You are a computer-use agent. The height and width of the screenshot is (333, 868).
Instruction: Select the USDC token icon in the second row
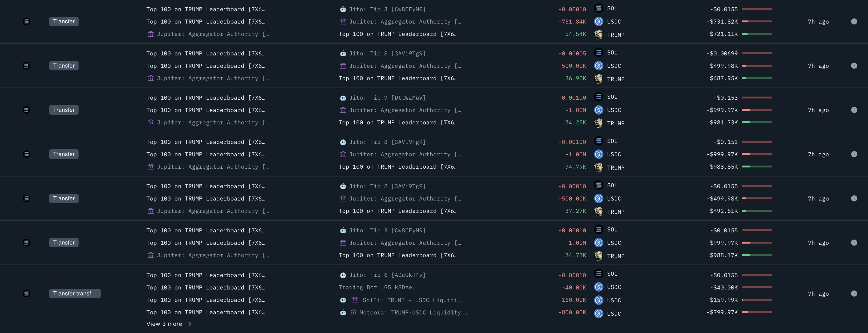coord(599,66)
